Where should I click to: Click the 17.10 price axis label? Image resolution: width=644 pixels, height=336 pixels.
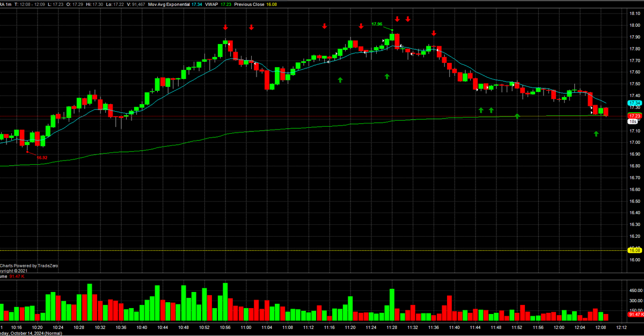[x=635, y=131]
